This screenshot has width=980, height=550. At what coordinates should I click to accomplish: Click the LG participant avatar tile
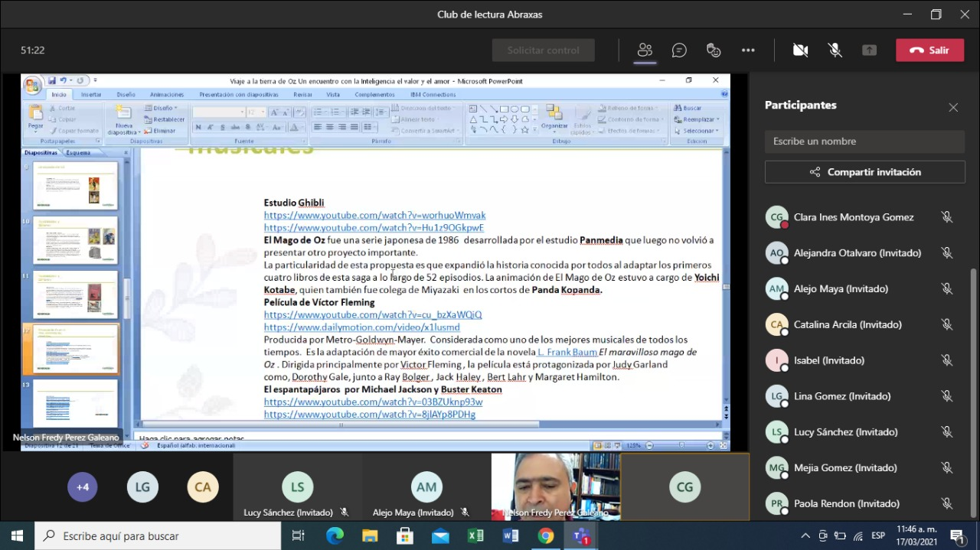click(x=142, y=487)
